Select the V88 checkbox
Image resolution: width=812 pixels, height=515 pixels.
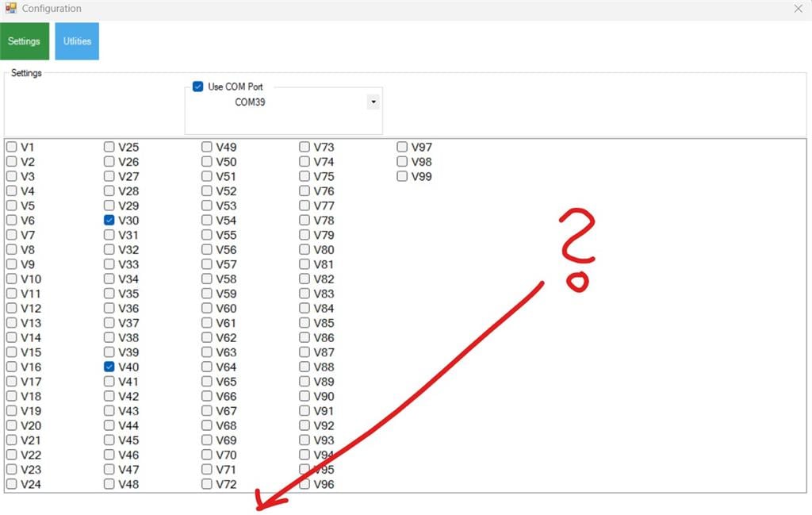point(304,367)
